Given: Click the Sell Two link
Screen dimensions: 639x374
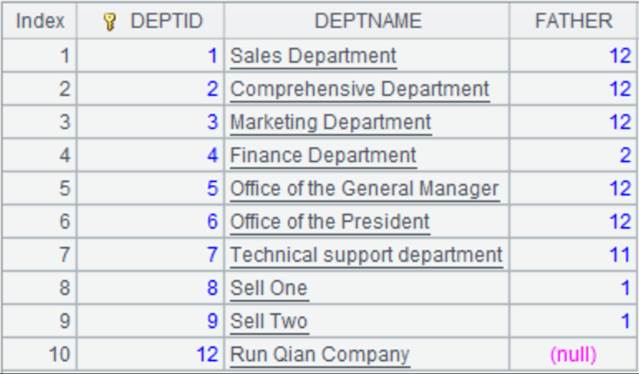Looking at the screenshot, I should (x=269, y=321).
